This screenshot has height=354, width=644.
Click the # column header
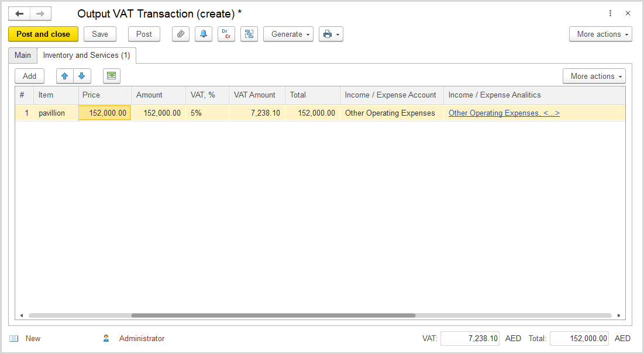click(25, 95)
